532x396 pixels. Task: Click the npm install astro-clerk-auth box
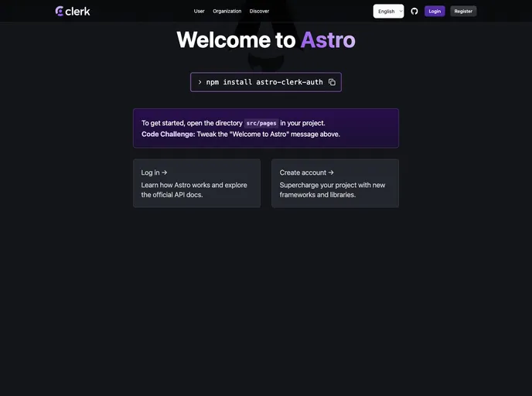(x=266, y=82)
